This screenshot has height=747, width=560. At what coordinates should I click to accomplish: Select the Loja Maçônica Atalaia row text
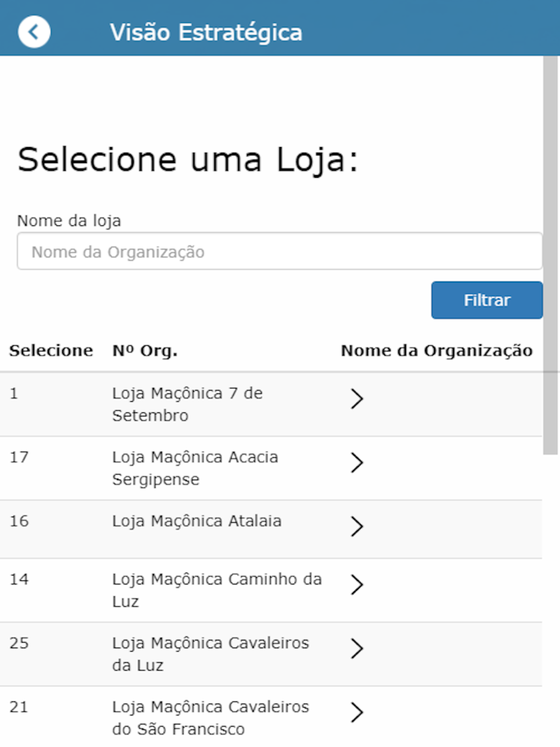coord(197,521)
